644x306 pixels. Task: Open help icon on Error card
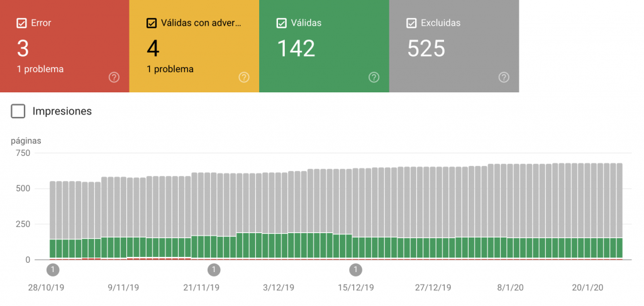tap(114, 77)
